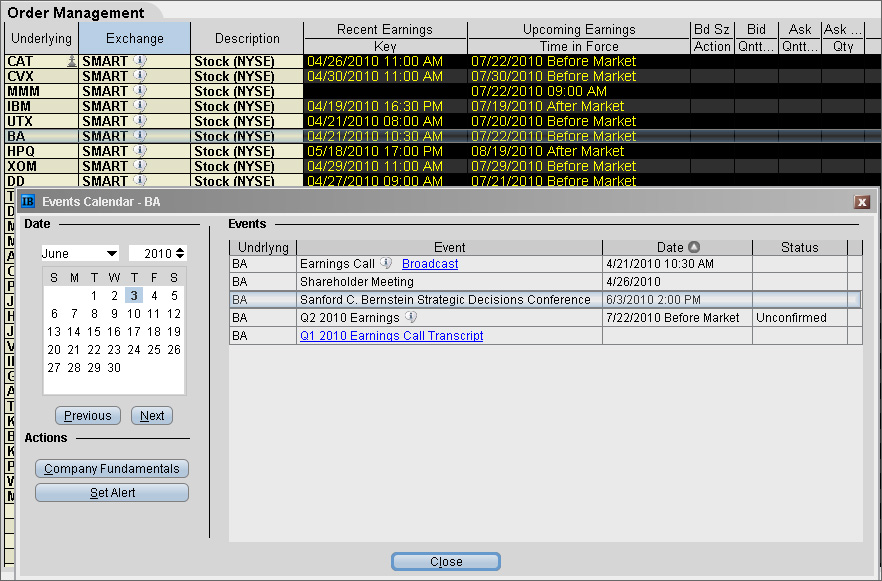Click the Ask column header

[x=800, y=30]
